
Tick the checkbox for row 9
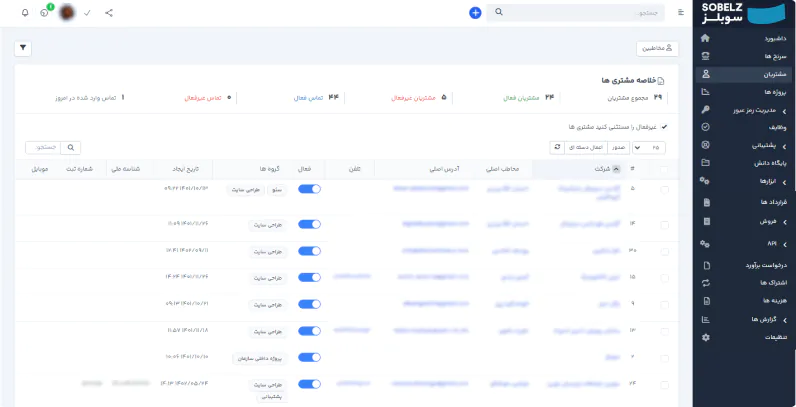[x=665, y=305]
